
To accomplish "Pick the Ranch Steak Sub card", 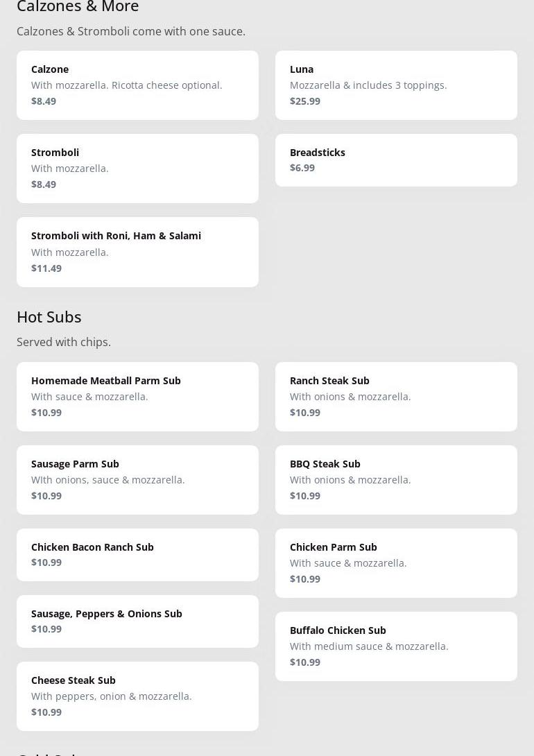I will [x=396, y=397].
